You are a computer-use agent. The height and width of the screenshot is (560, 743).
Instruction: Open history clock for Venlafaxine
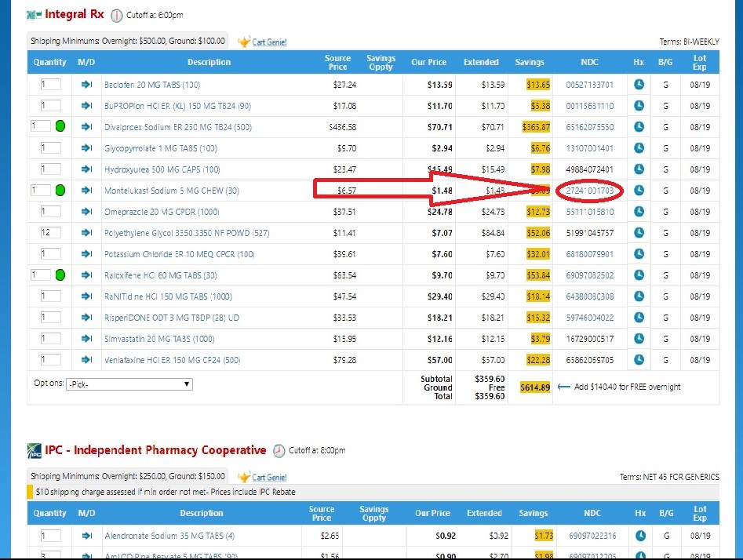click(639, 359)
